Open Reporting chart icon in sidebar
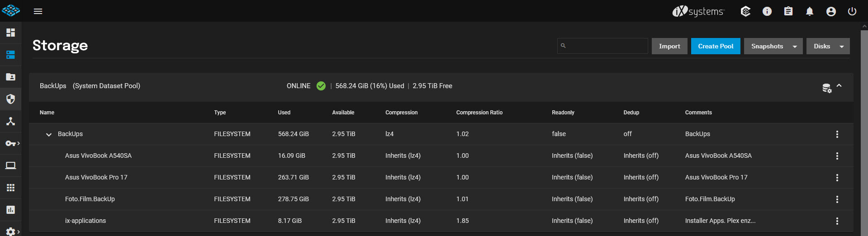The image size is (868, 236). tap(10, 210)
